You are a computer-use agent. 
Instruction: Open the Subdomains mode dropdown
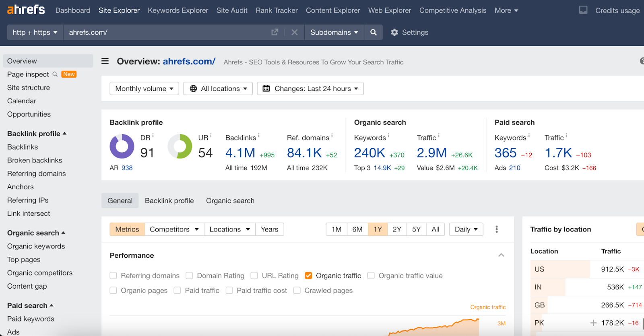coord(334,32)
